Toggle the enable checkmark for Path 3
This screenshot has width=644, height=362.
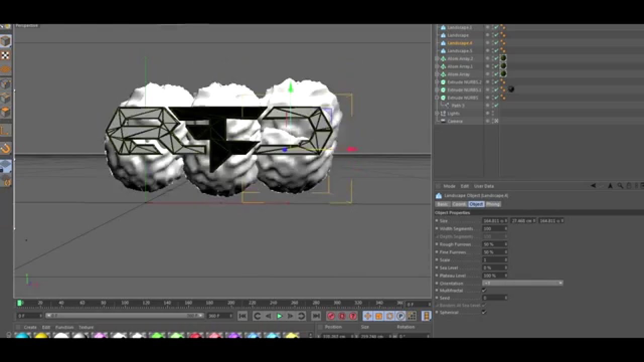[x=495, y=106]
